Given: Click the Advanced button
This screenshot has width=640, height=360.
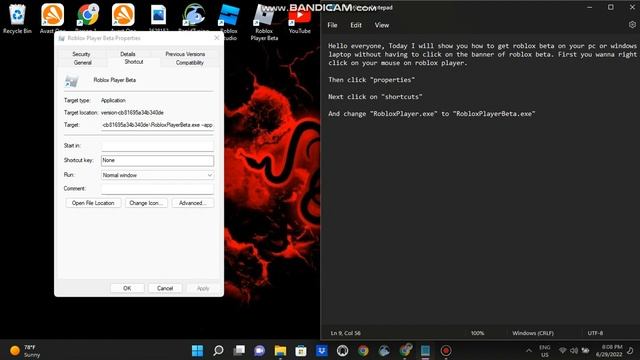Looking at the screenshot, I should coord(193,203).
